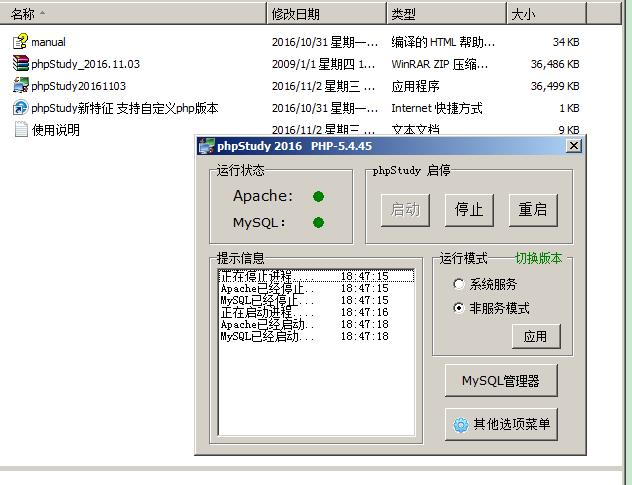632x485 pixels.
Task: Select the 非服务模式 radio button
Action: (458, 308)
